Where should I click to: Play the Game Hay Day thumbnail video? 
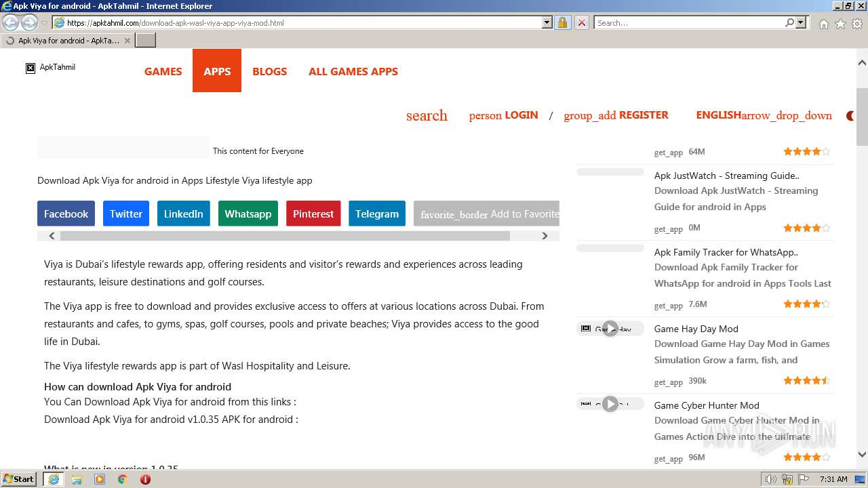610,329
